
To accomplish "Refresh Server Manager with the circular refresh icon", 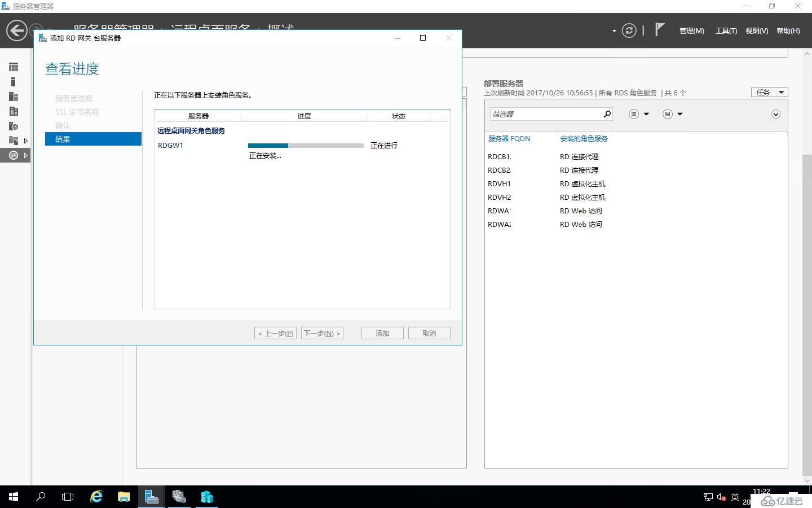I will click(x=629, y=30).
